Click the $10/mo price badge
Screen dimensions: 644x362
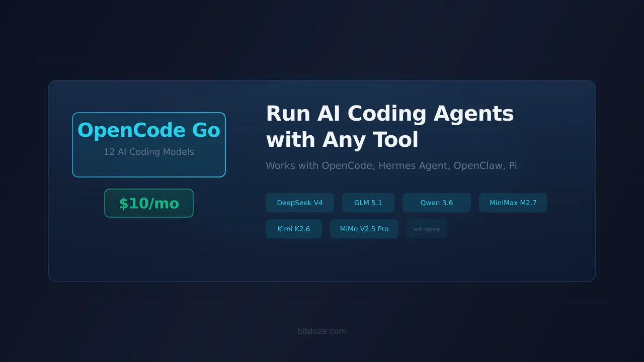point(149,203)
